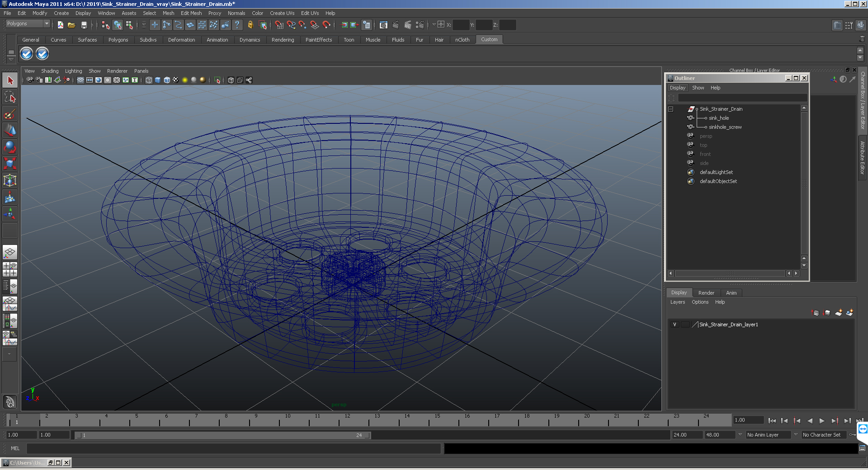
Task: Click Select by component type icon
Action: coord(129,25)
